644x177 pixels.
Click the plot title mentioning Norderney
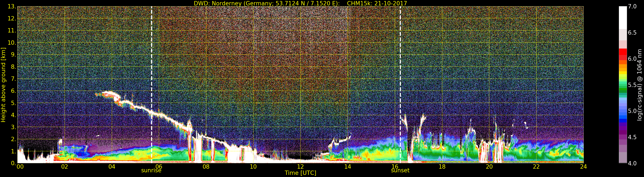click(x=300, y=3)
